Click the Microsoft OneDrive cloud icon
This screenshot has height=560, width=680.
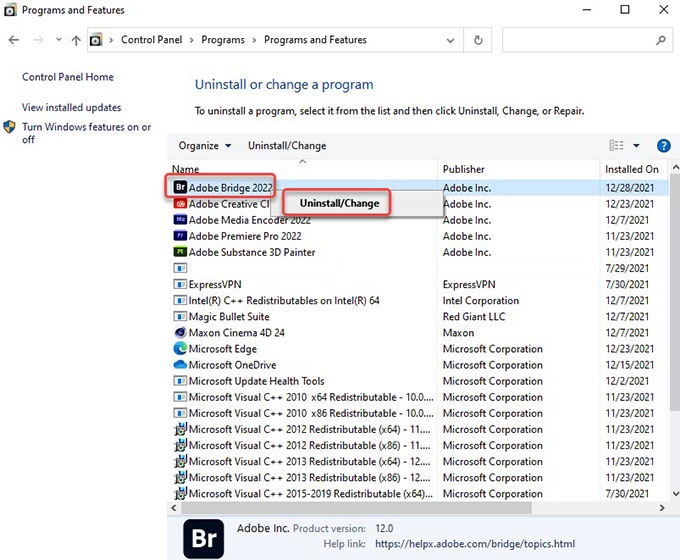[180, 364]
